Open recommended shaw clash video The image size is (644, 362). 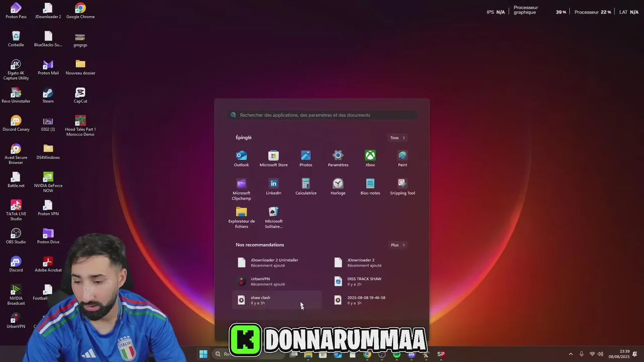tap(277, 300)
